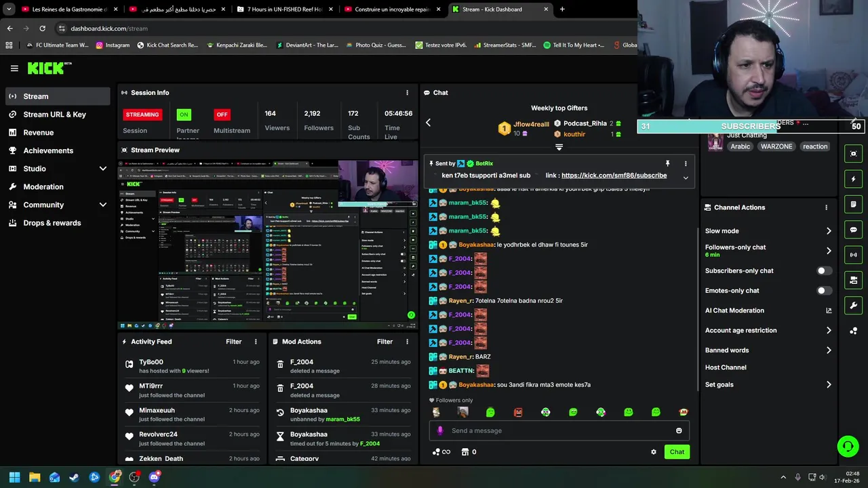868x488 pixels.
Task: Open the shop icon showing 0
Action: [x=469, y=452]
